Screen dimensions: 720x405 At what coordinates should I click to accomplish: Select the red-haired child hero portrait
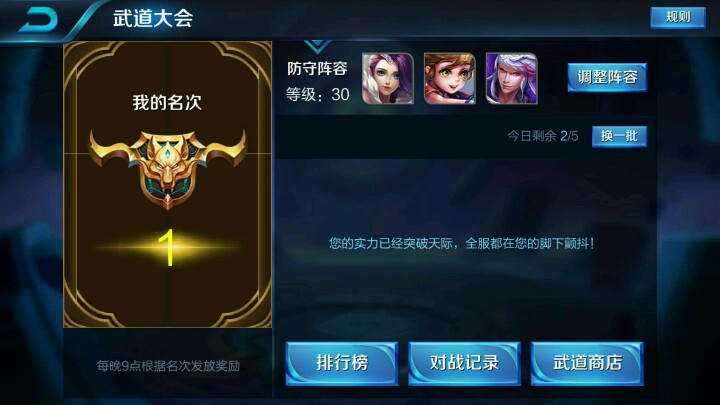[x=450, y=79]
